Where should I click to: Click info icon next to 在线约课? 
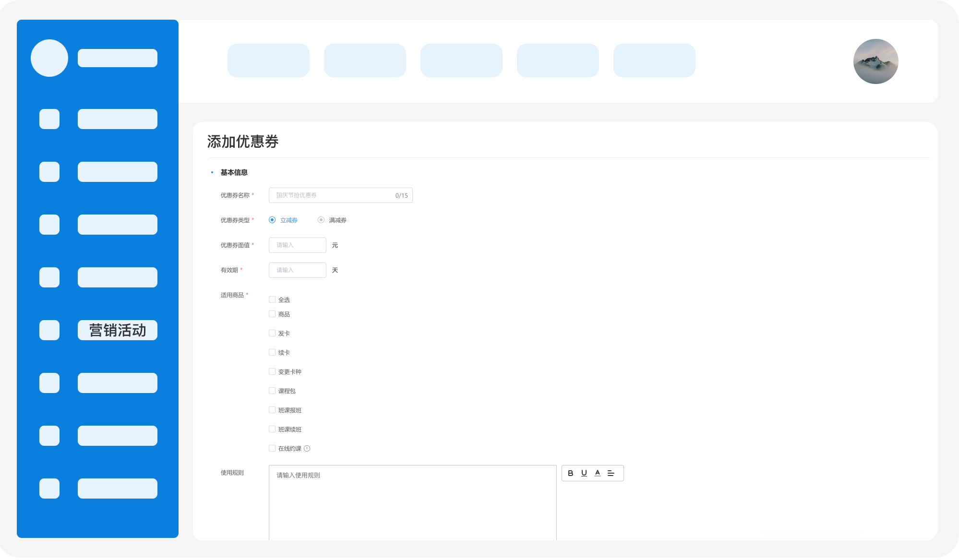[307, 449]
